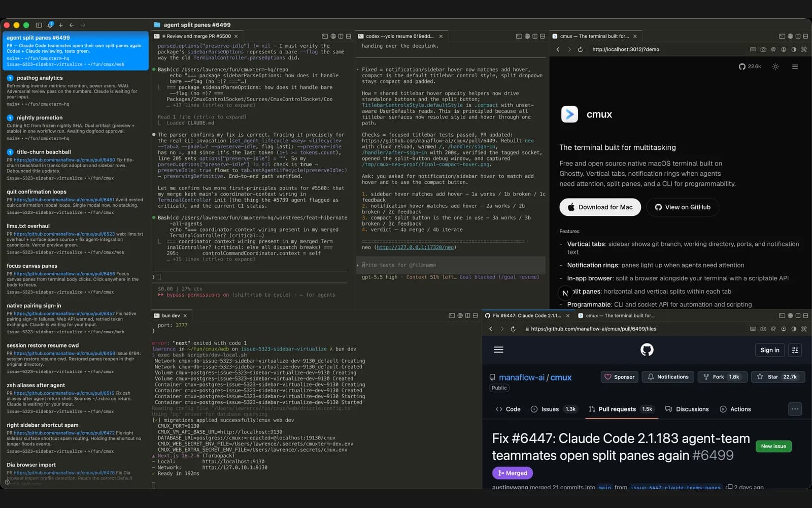Add a new workspace with plus icon
The height and width of the screenshot is (508, 812).
(x=61, y=25)
